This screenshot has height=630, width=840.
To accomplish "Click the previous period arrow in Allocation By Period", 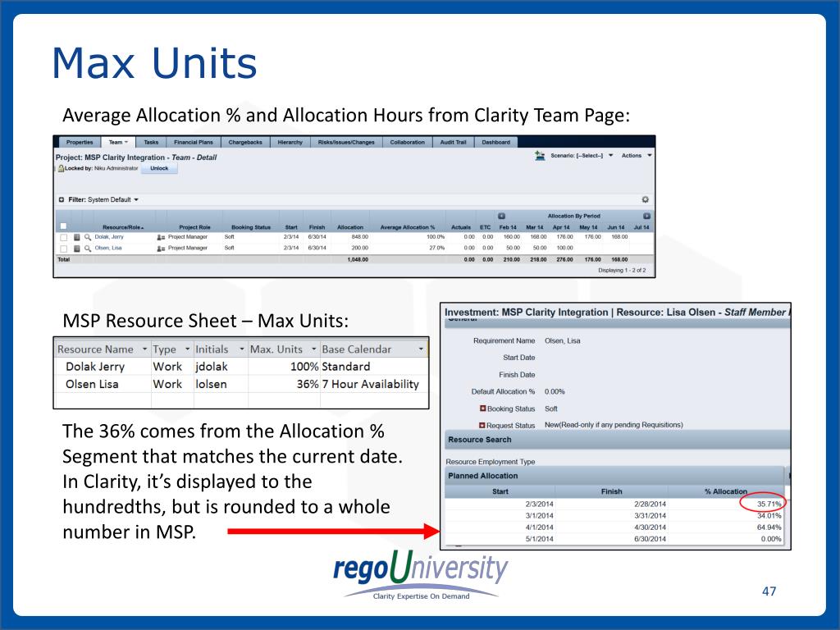I will [x=501, y=216].
